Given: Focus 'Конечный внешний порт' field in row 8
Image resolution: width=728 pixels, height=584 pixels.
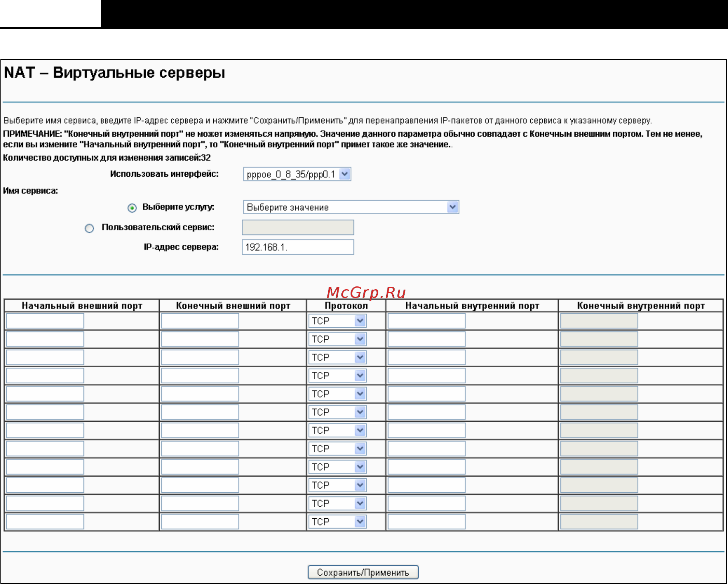Looking at the screenshot, I should coord(200,449).
